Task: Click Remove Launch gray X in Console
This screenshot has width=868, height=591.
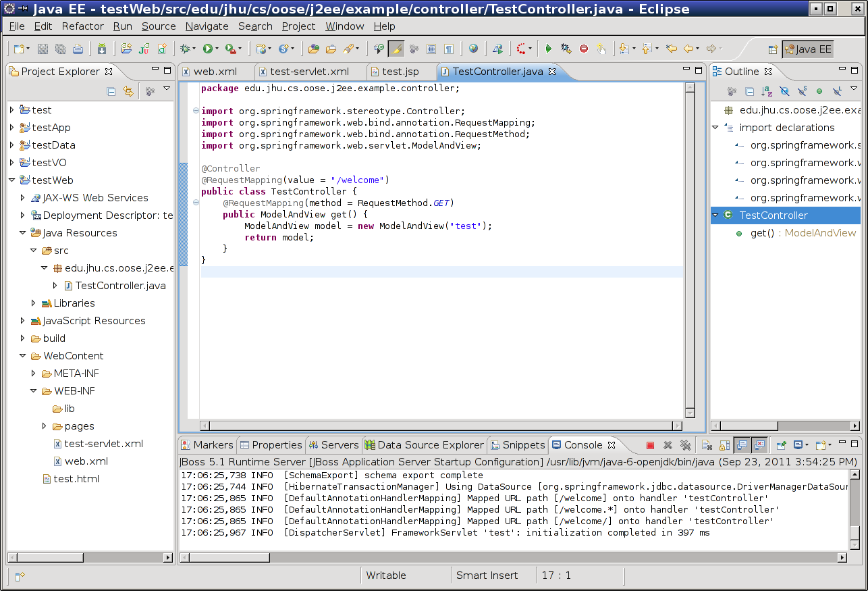Action: click(668, 445)
